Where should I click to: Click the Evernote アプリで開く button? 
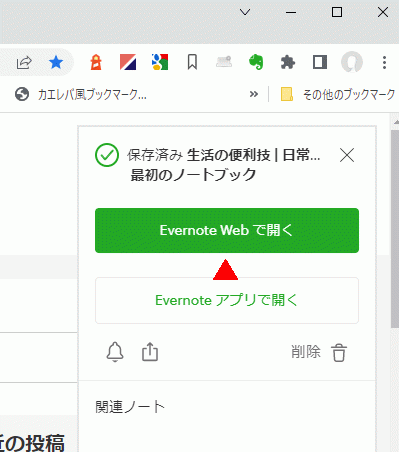coord(227,300)
